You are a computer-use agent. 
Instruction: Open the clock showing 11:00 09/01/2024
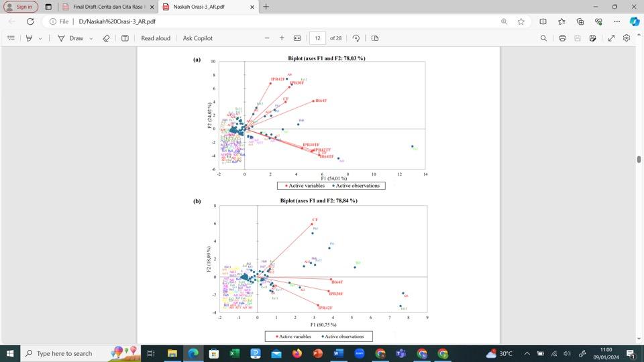[x=606, y=353]
